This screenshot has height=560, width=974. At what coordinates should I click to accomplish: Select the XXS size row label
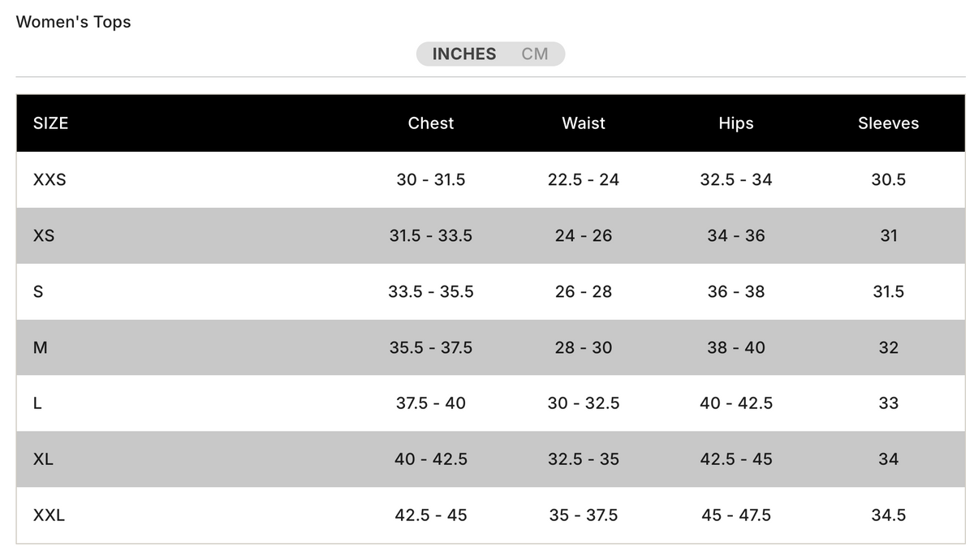point(50,179)
